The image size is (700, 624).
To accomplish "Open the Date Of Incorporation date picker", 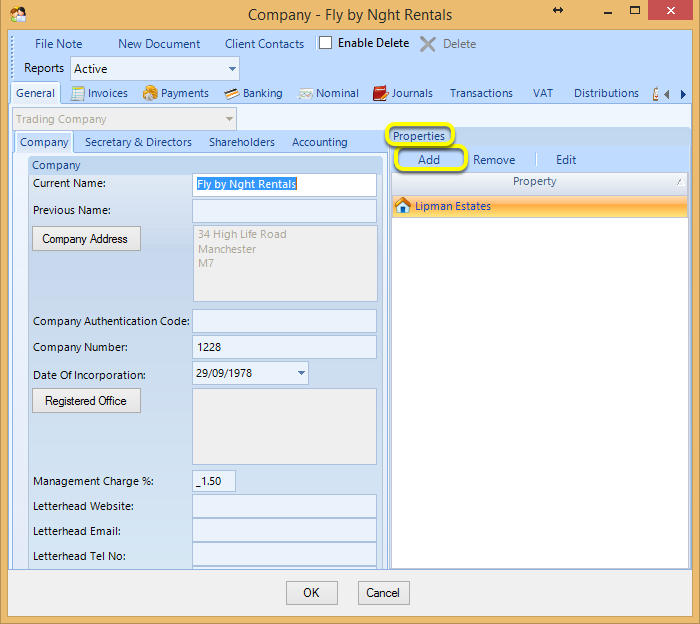I will (301, 373).
